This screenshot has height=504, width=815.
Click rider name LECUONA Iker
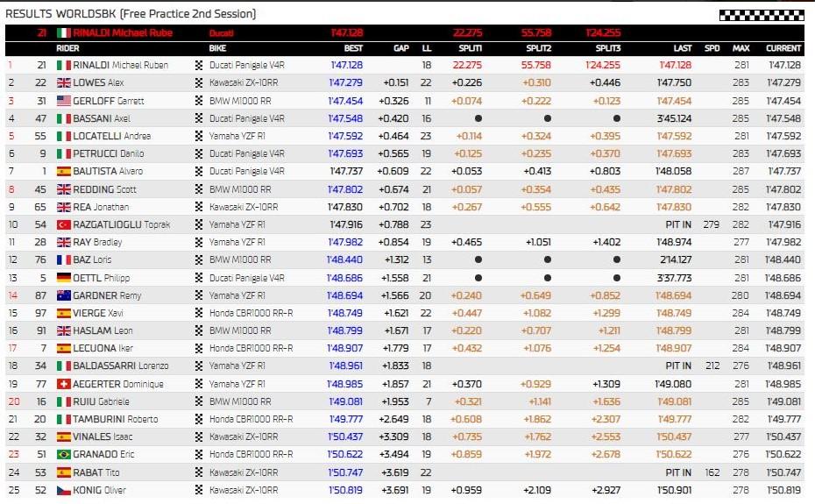pos(103,349)
